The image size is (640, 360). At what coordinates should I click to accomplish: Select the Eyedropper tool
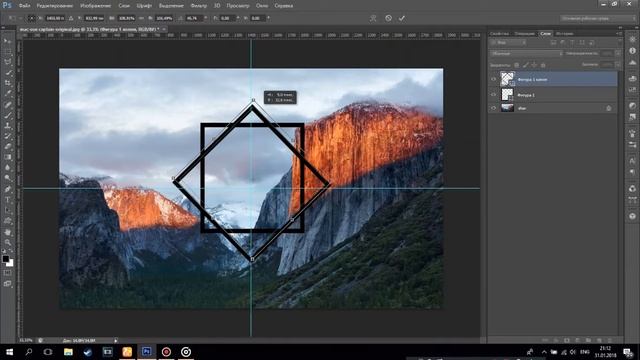point(7,94)
